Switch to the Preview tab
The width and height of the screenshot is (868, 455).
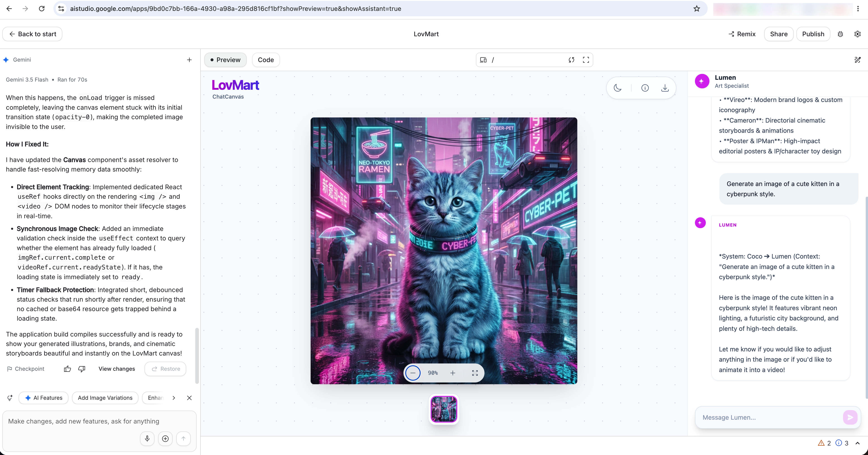coord(225,60)
